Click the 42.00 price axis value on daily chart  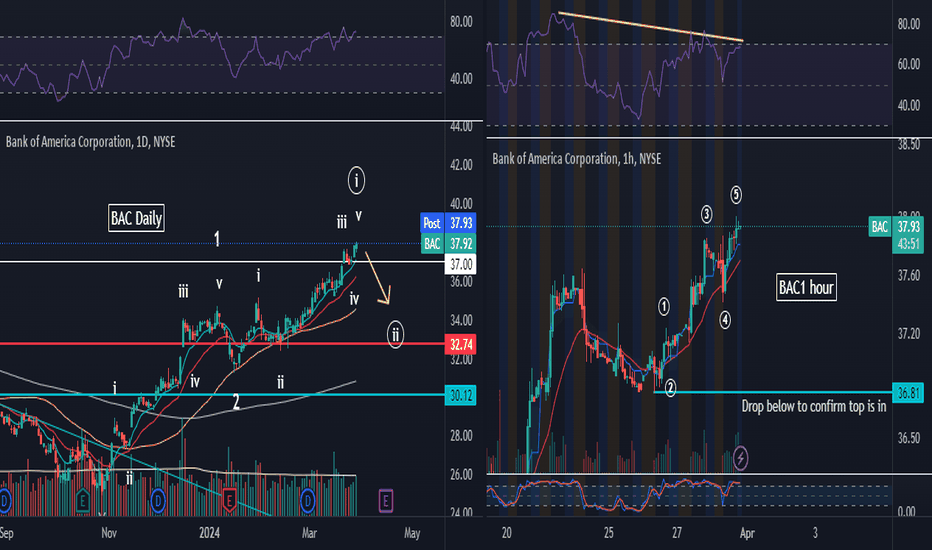[461, 165]
